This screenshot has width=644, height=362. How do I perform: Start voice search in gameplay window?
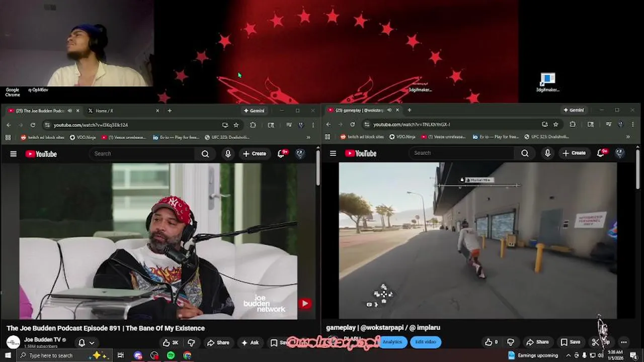[547, 153]
